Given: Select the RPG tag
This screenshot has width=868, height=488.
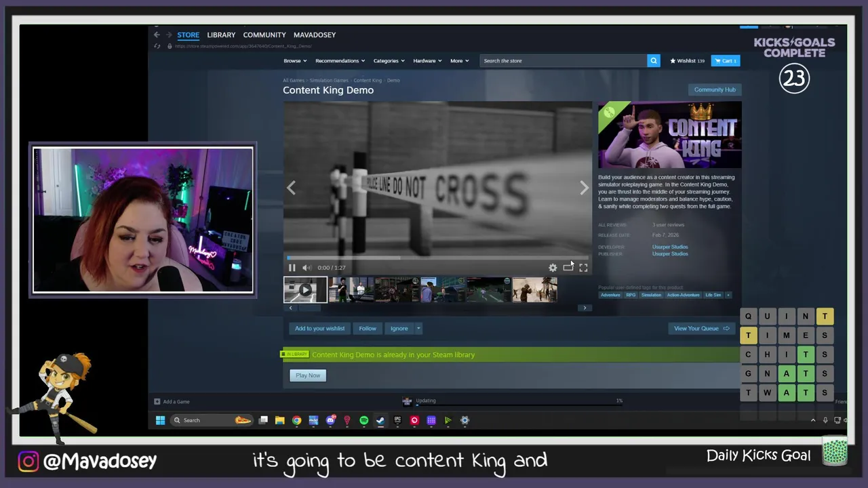Looking at the screenshot, I should [x=631, y=296].
